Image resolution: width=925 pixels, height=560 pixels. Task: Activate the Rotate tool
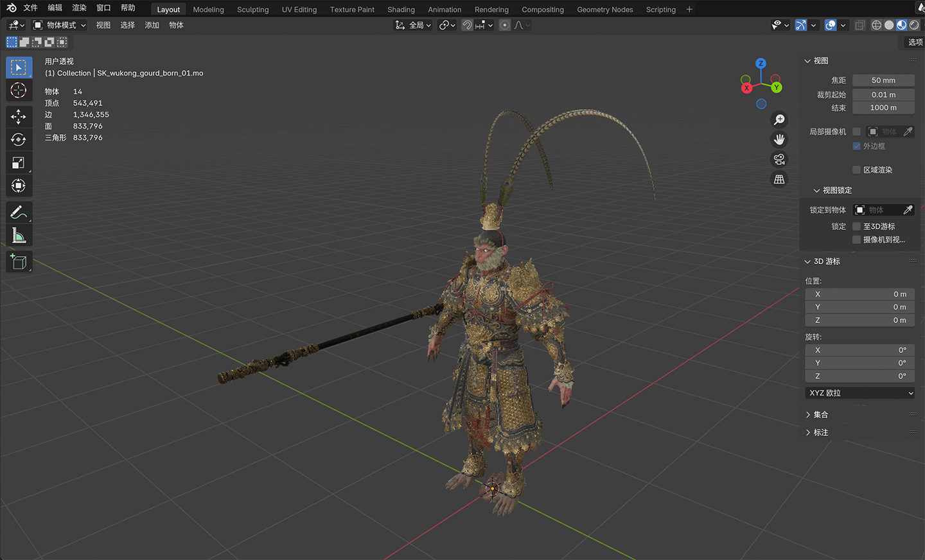pos(19,139)
